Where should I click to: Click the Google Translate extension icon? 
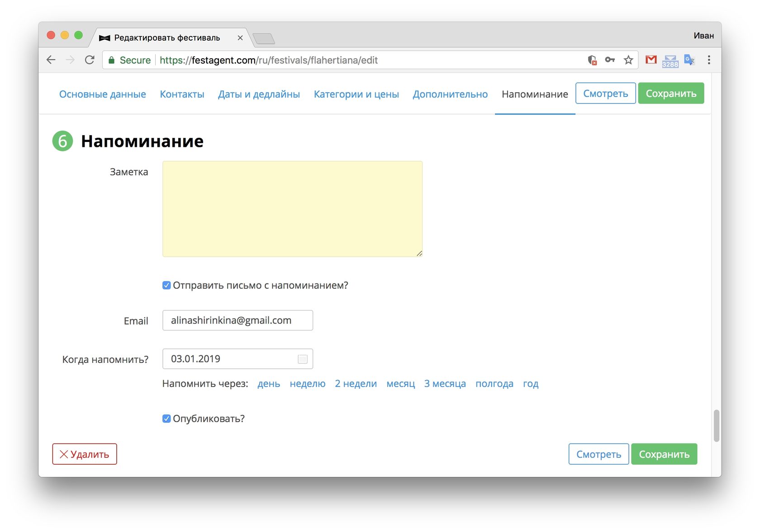tap(689, 60)
